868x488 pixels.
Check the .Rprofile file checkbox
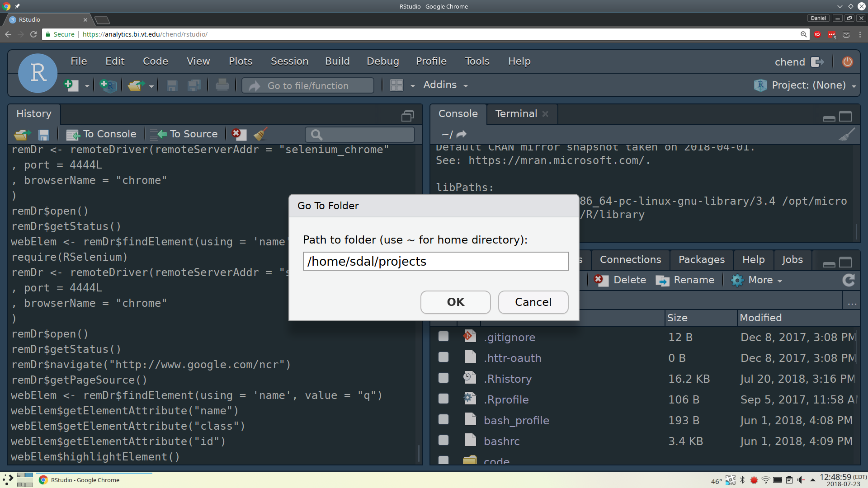[x=443, y=399]
